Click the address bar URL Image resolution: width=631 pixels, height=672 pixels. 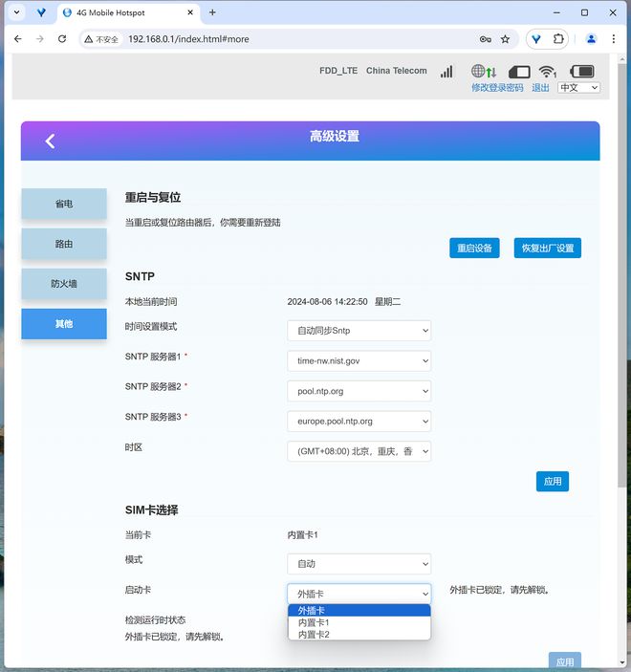[x=188, y=39]
